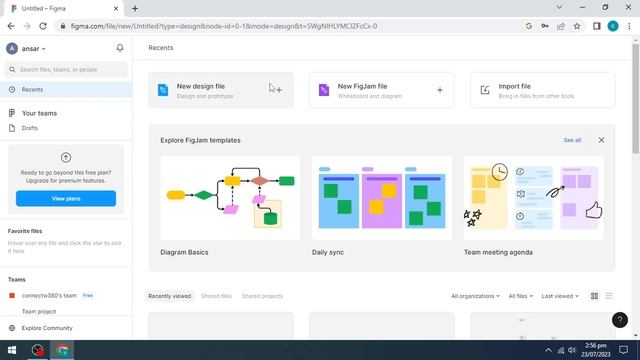Click the 'Free' plan badge
The height and width of the screenshot is (360, 640).
point(88,296)
